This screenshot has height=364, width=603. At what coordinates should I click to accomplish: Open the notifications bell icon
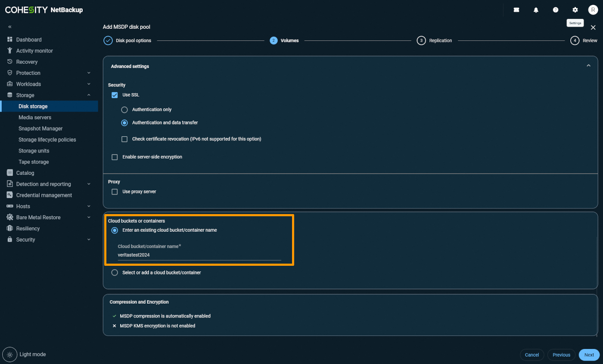tap(536, 10)
